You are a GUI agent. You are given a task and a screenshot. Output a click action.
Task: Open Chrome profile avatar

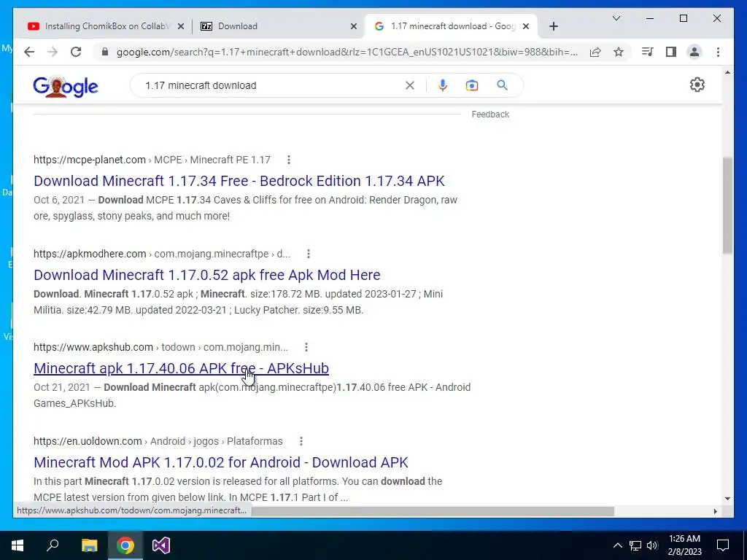click(x=694, y=52)
